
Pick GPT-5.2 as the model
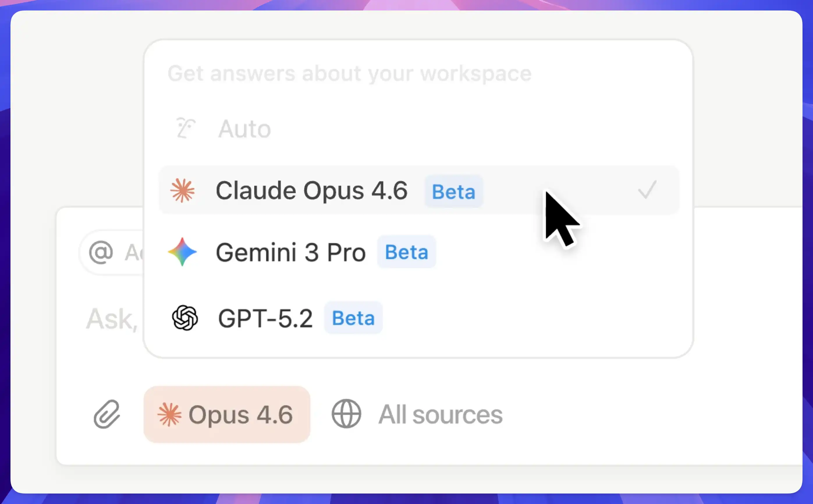[265, 318]
